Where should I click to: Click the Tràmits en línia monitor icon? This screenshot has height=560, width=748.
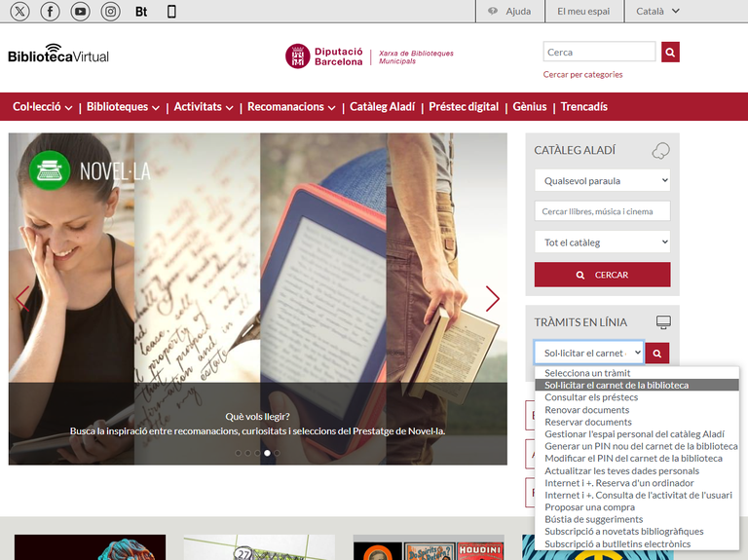click(x=663, y=322)
